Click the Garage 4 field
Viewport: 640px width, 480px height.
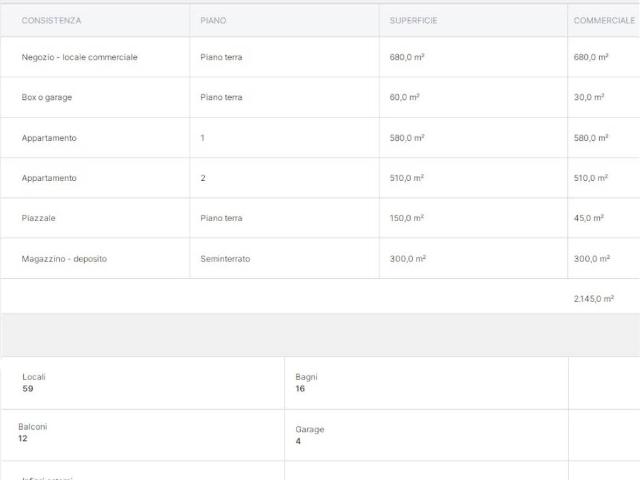point(309,434)
